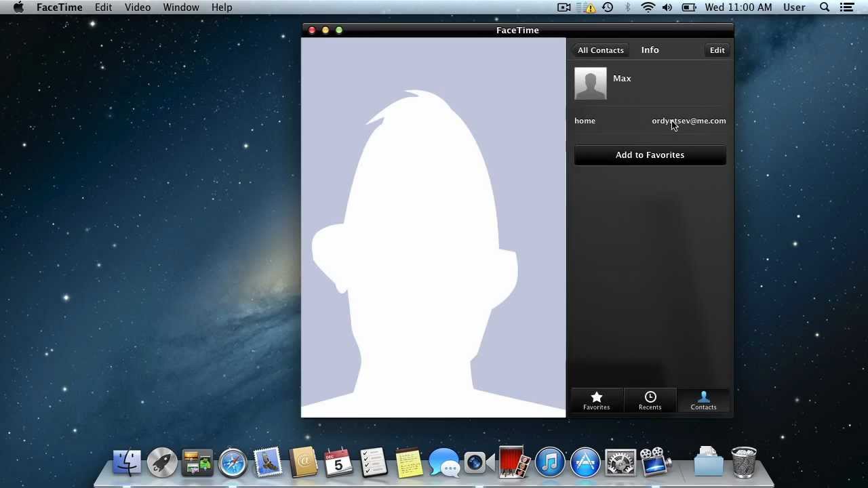The width and height of the screenshot is (868, 488).
Task: Launch Safari from the Dock
Action: [233, 463]
